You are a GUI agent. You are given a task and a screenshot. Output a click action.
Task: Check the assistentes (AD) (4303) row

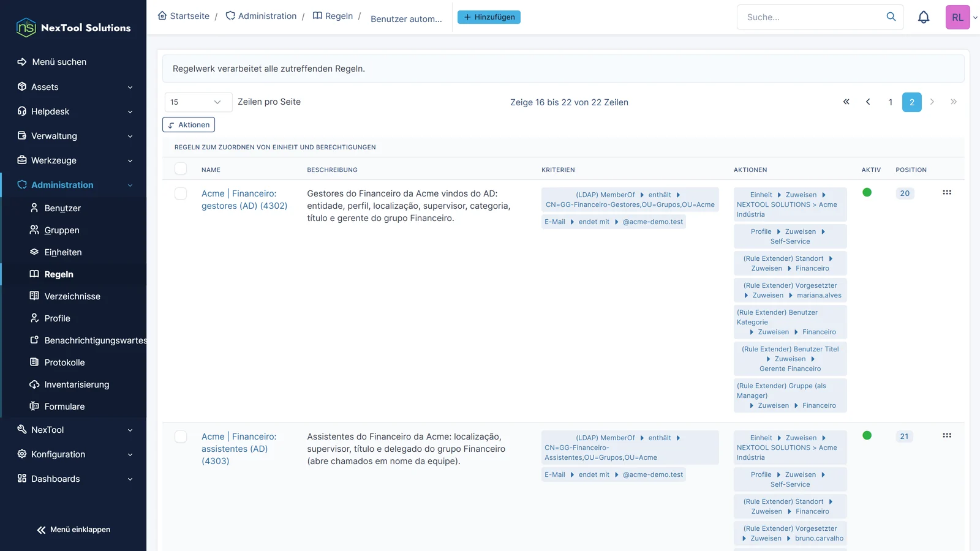181,437
